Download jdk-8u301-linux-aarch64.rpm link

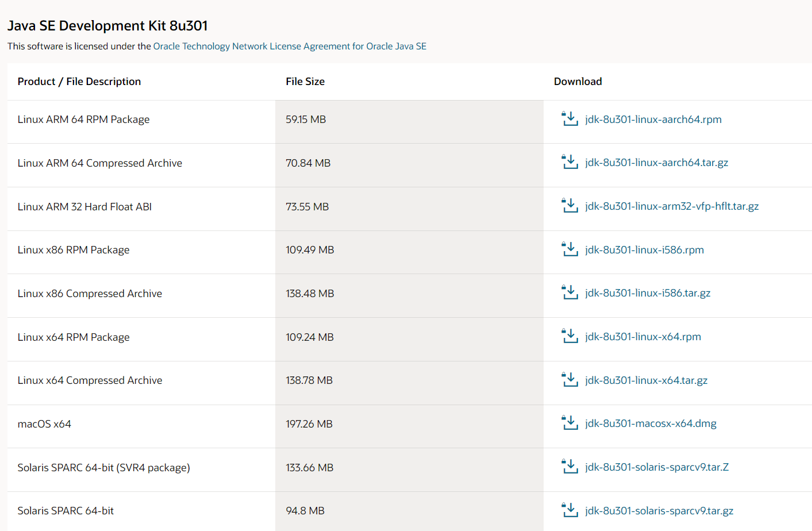click(x=653, y=119)
